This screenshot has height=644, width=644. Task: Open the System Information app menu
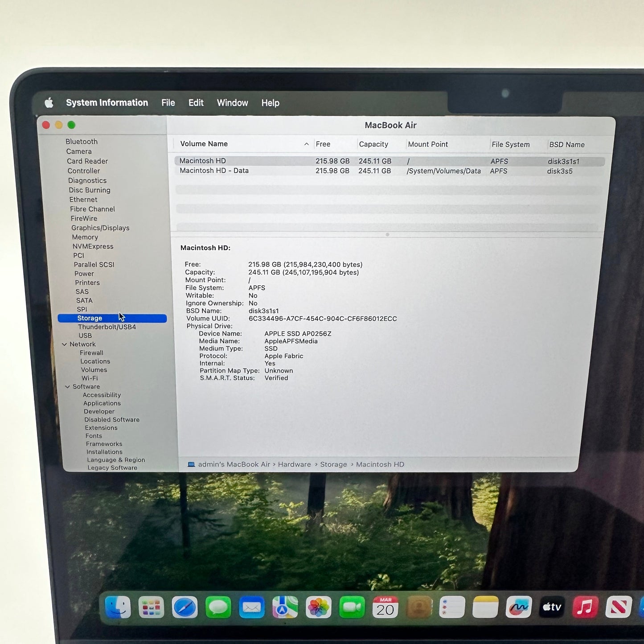[107, 103]
